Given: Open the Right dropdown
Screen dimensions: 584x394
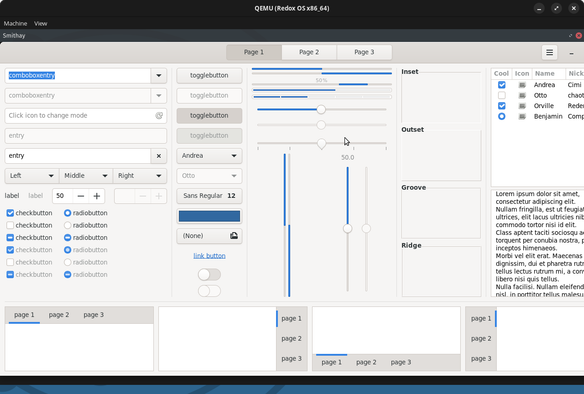Looking at the screenshot, I should pyautogui.click(x=140, y=176).
